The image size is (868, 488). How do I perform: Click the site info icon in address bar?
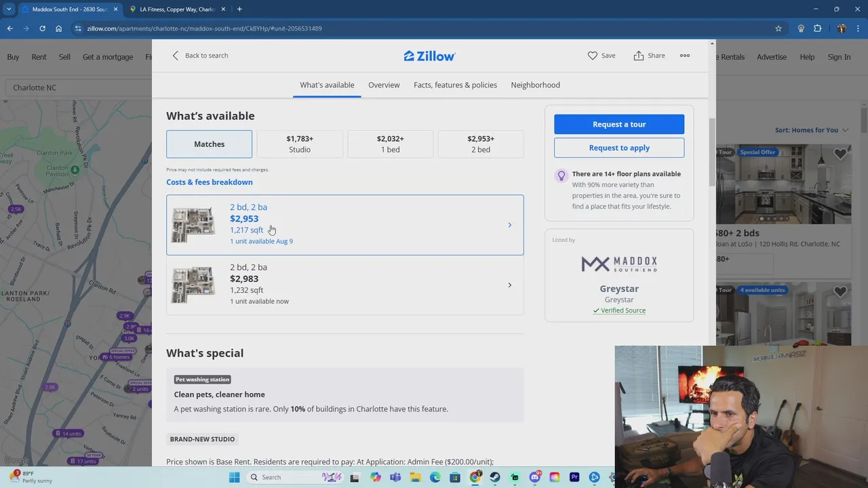click(x=78, y=28)
